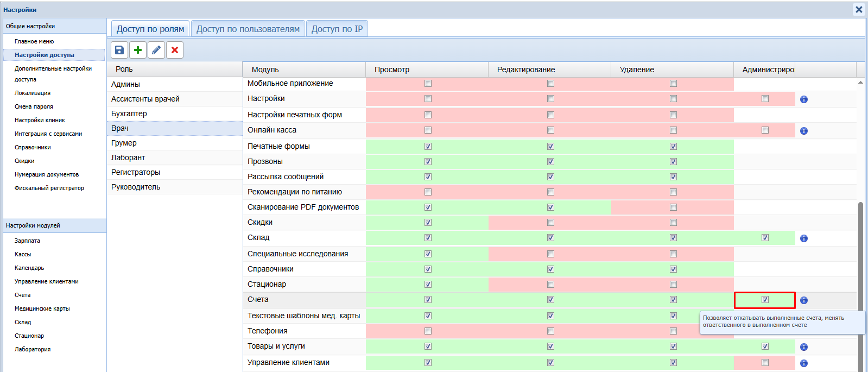
Task: Click the info icon in the Настройки module row
Action: point(804,99)
